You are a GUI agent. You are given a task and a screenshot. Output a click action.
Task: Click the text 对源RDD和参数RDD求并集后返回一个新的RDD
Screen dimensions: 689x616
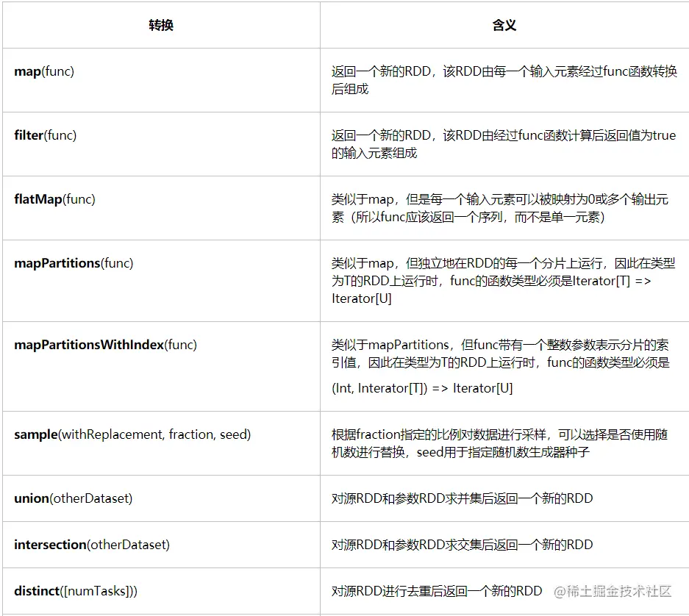point(462,498)
